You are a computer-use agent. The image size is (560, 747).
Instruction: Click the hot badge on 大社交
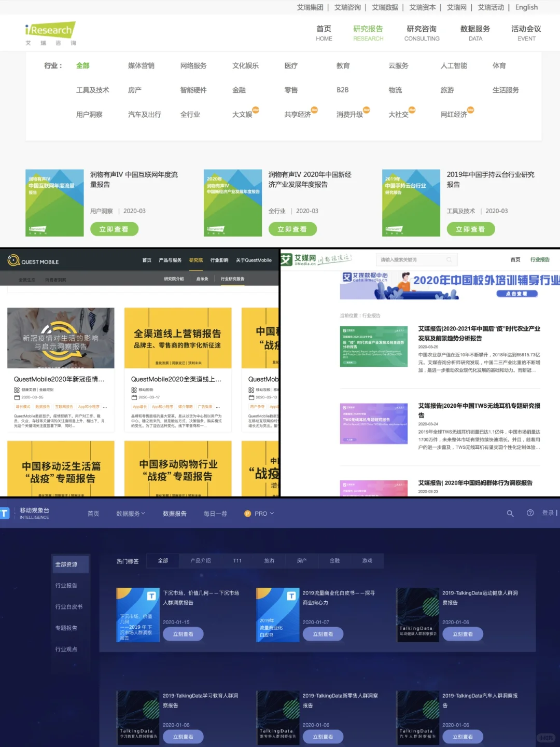tap(412, 110)
